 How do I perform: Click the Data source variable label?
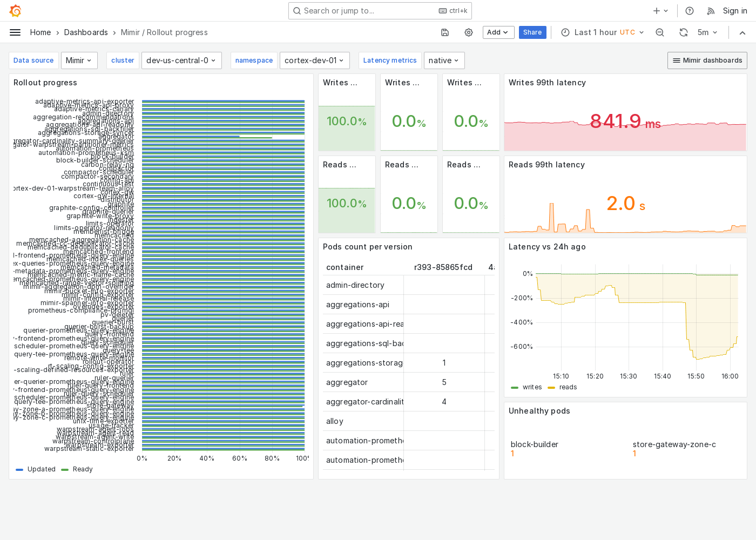point(33,60)
